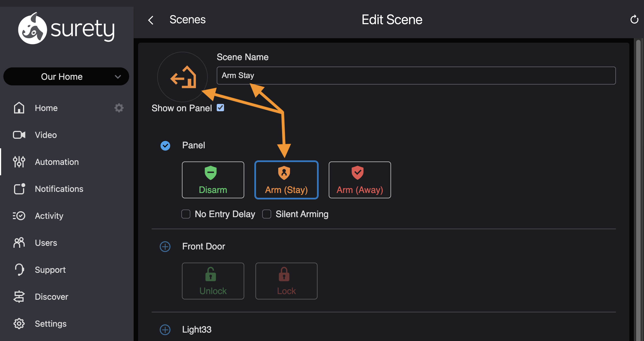Toggle the Panel checkmark circle

coord(165,146)
